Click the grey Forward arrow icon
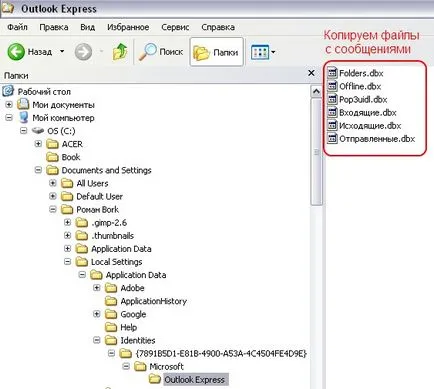Viewport: 434px width, 389px height. tap(83, 52)
